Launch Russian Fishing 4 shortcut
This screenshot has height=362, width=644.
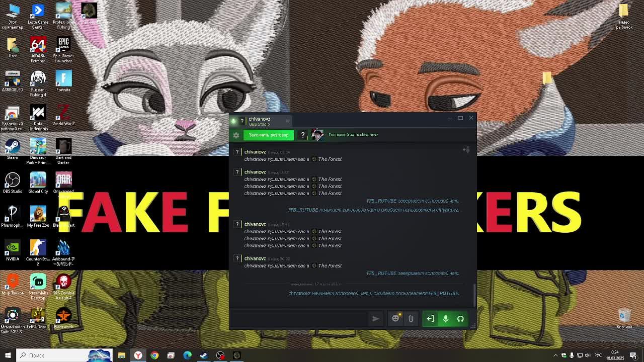point(38,84)
